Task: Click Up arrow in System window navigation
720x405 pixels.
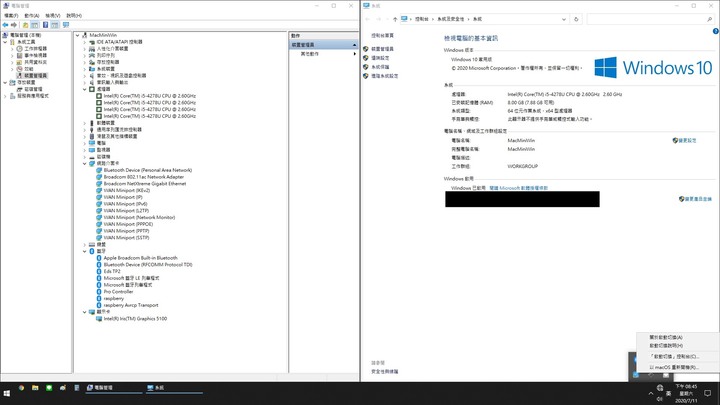Action: pos(395,19)
